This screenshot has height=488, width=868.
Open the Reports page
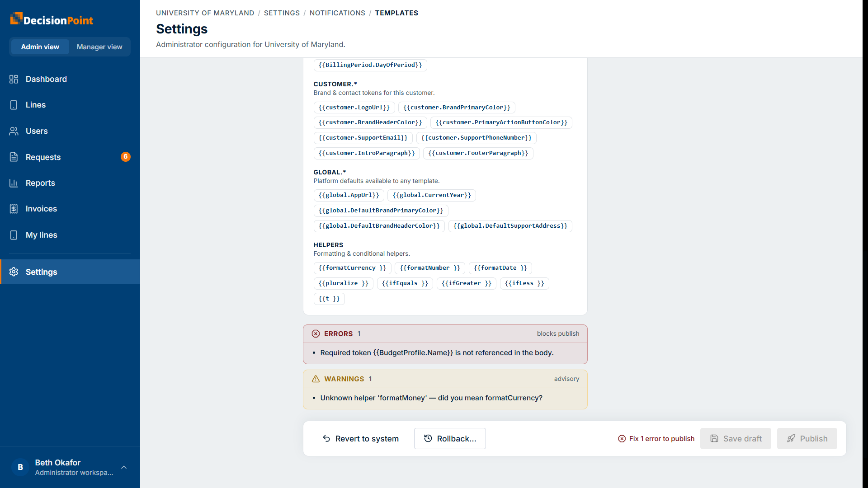pos(70,183)
